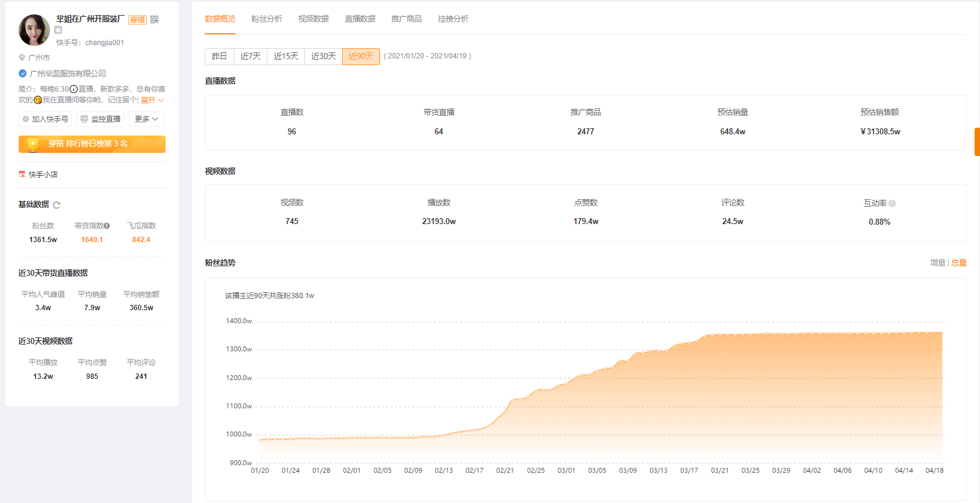980x503 pixels.
Task: Click the 播放数 value 23193.0w
Action: (439, 222)
